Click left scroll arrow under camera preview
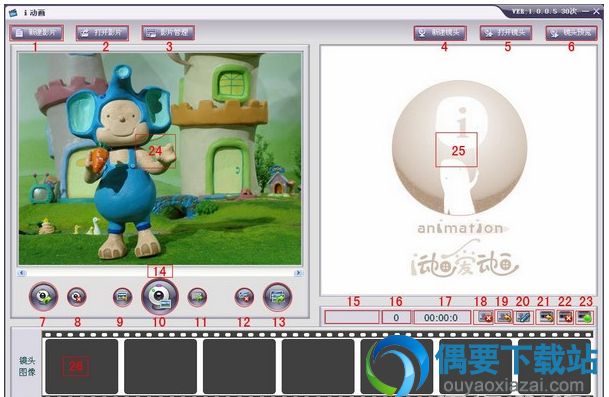 click(22, 273)
